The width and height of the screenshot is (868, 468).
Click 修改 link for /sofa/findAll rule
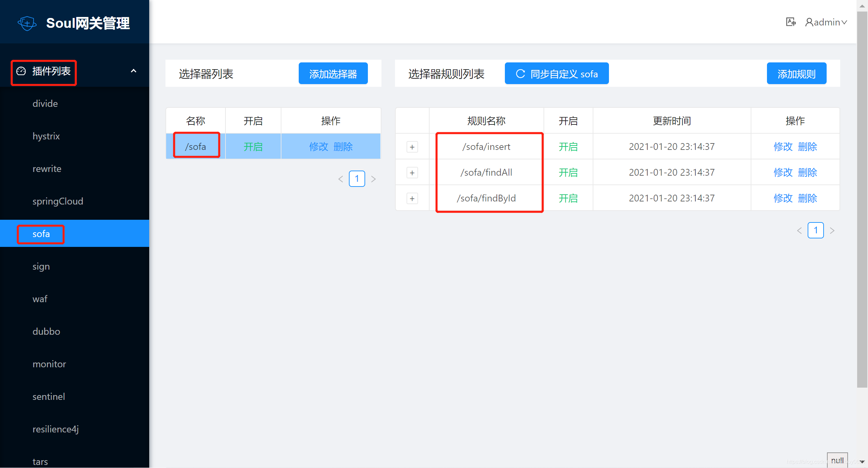click(783, 173)
